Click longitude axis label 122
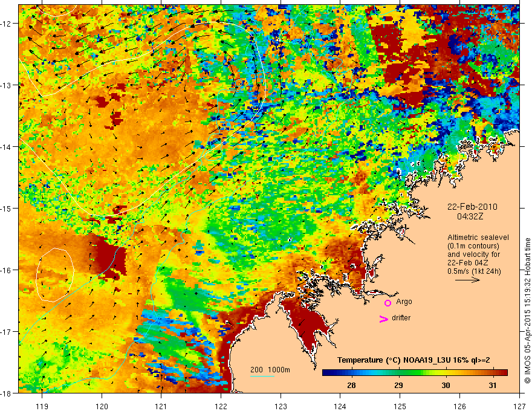The height and width of the screenshot is (411, 532). (221, 406)
